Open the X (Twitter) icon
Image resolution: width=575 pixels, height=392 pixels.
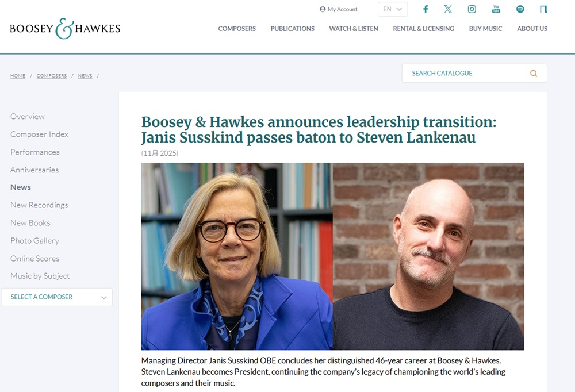[448, 9]
